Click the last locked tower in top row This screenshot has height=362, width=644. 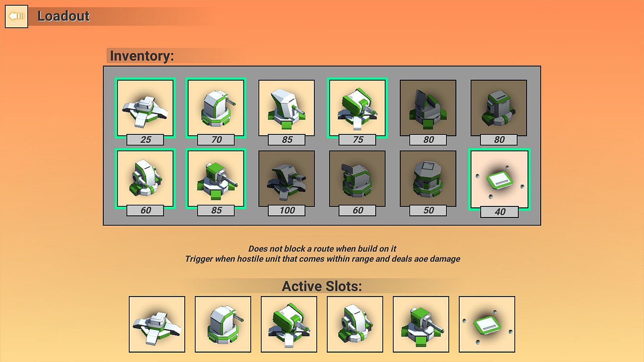(x=499, y=108)
